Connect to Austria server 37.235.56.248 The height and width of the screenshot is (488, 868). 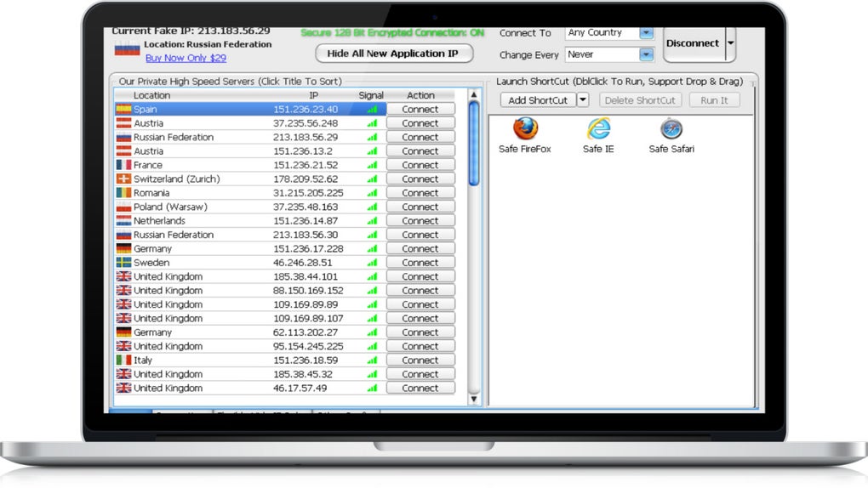(x=420, y=122)
